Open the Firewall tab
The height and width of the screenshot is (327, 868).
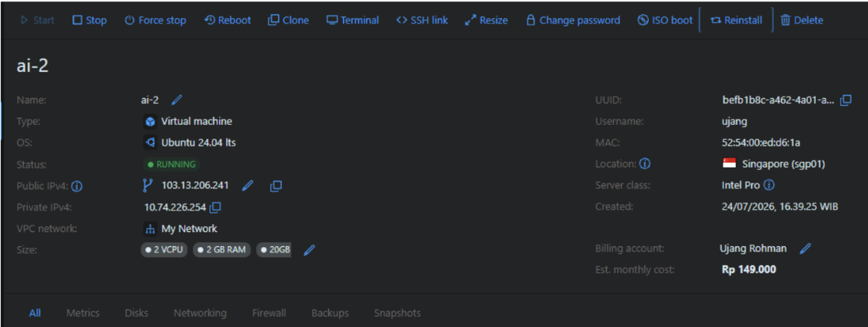click(x=269, y=313)
